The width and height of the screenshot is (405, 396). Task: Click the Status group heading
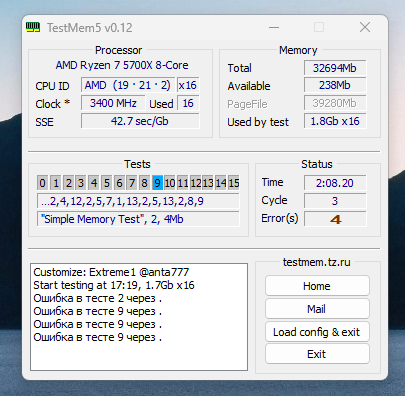point(317,164)
